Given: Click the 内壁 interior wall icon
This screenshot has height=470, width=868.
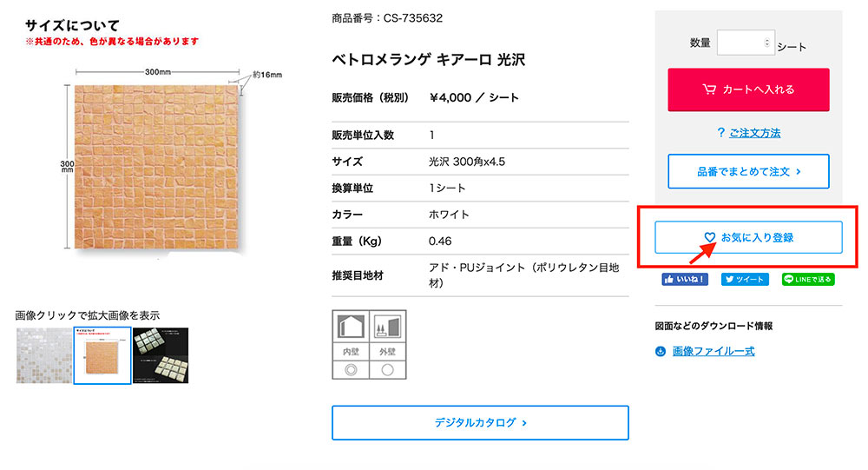Looking at the screenshot, I should [351, 328].
